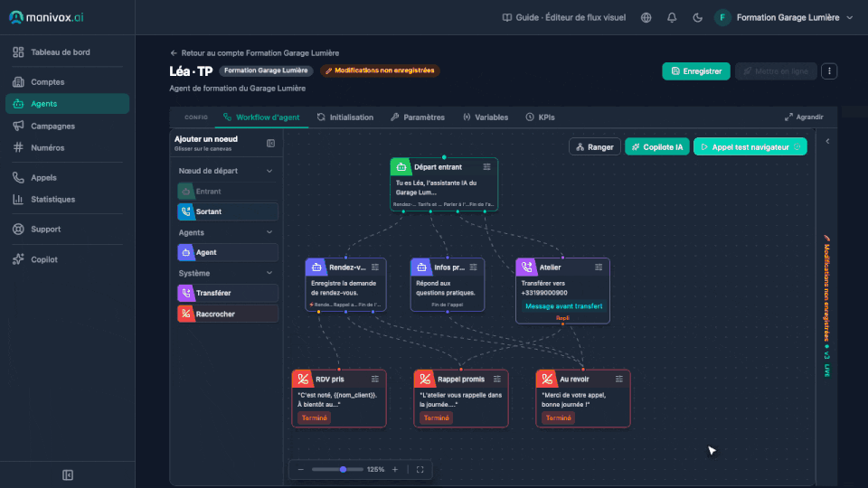Viewport: 868px width, 488px height.
Task: Open the three-dot more options menu
Action: coord(829,70)
